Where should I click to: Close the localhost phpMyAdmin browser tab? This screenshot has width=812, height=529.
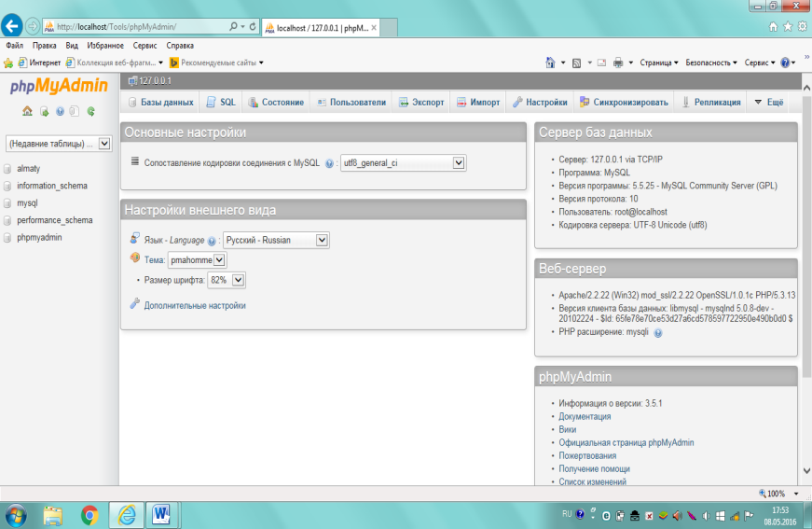374,28
